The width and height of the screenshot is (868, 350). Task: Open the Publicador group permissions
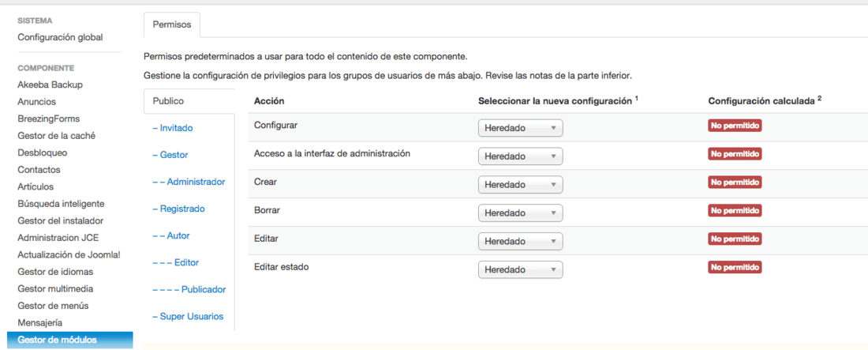pos(189,289)
